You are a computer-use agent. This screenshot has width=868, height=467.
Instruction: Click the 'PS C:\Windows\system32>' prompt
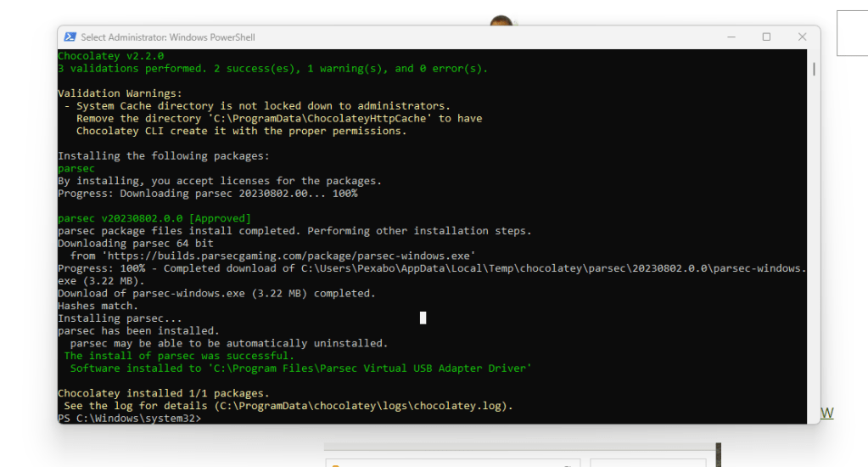coord(130,419)
